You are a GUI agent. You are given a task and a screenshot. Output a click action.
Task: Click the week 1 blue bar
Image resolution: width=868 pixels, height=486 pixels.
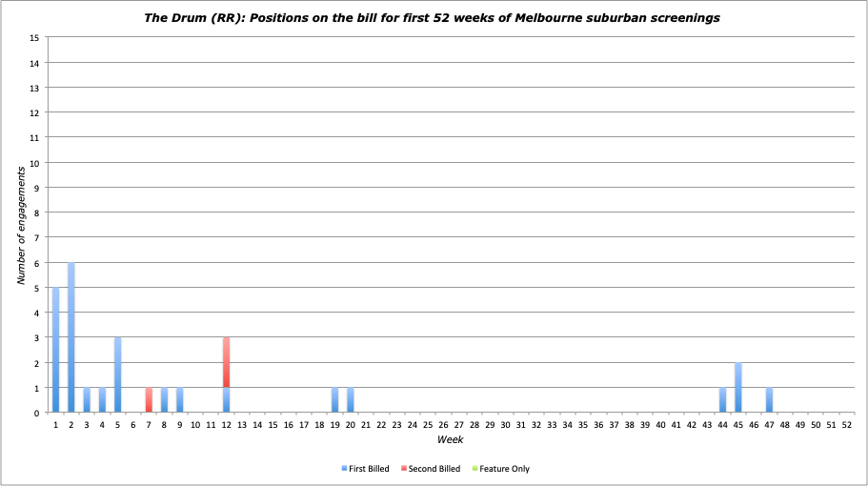tap(56, 351)
